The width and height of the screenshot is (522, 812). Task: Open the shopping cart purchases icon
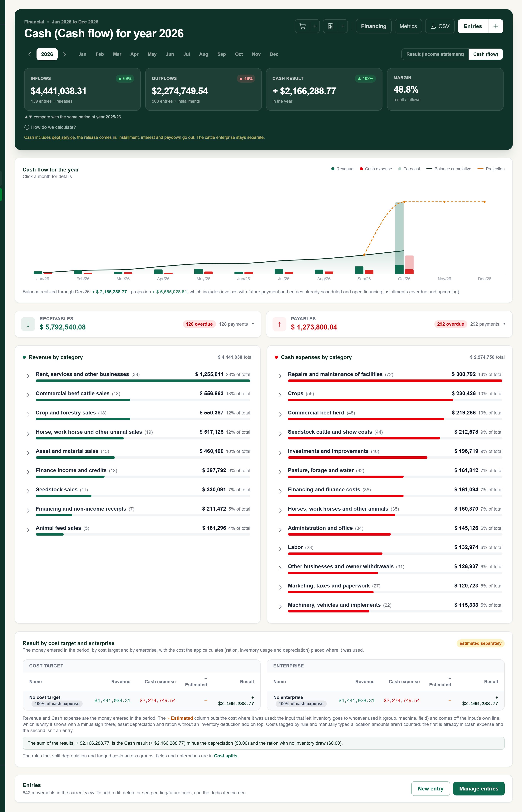pyautogui.click(x=302, y=26)
